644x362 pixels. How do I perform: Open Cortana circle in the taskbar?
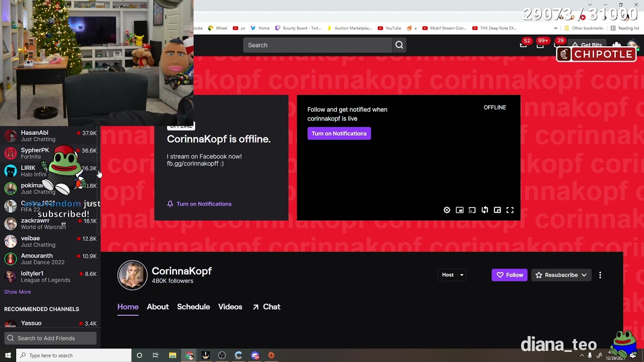[139, 355]
